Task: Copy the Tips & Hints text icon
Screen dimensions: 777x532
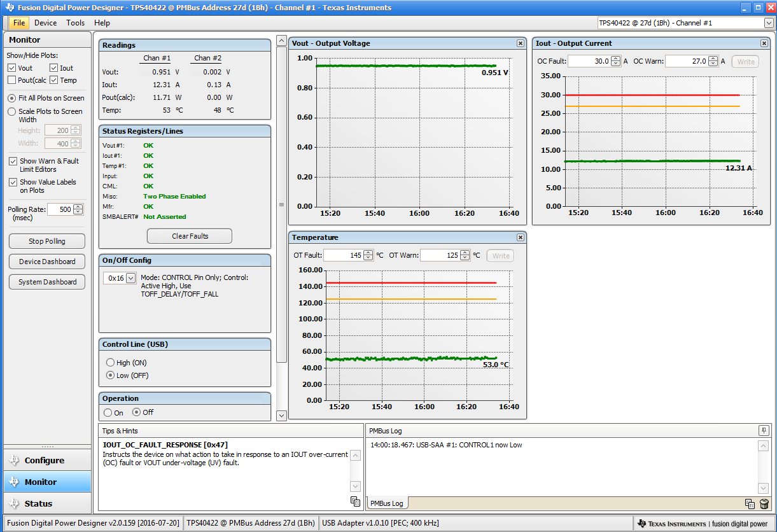Action: click(x=355, y=501)
